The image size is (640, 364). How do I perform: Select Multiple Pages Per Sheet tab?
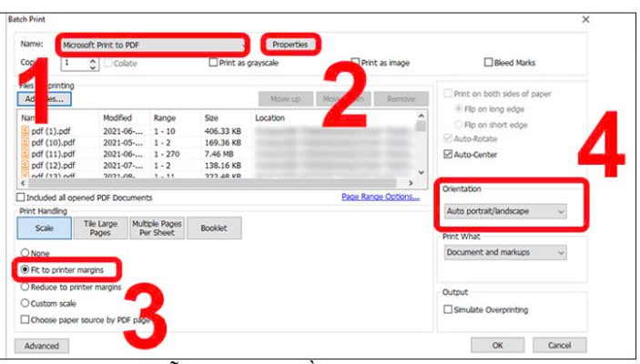[x=157, y=228]
